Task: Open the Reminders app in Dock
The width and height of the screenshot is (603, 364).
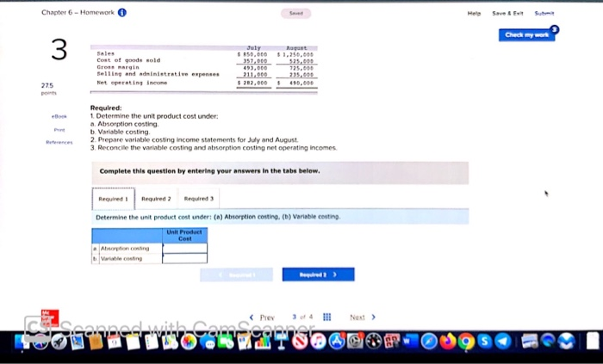Action: point(152,342)
